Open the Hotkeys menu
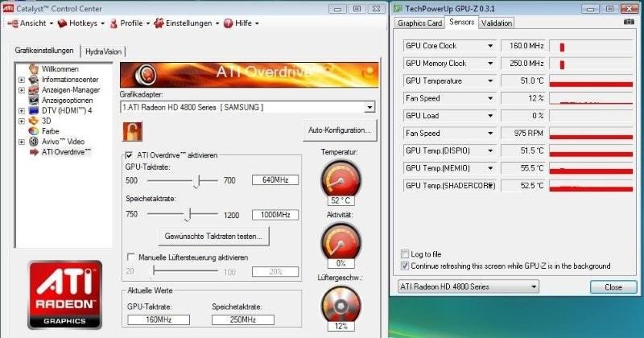 (x=81, y=23)
